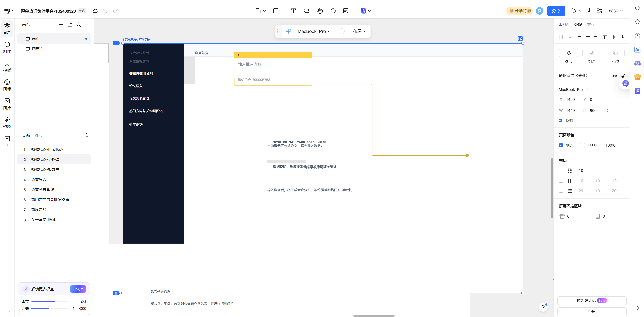Toggle the 裁剪 clip checkbox
The height and width of the screenshot is (317, 644).
560,120
